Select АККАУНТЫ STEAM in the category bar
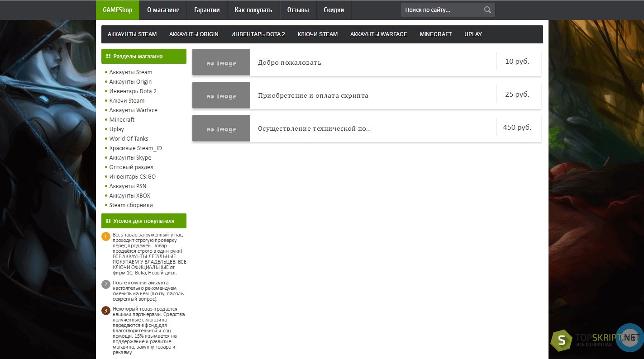The image size is (644, 359). click(132, 34)
